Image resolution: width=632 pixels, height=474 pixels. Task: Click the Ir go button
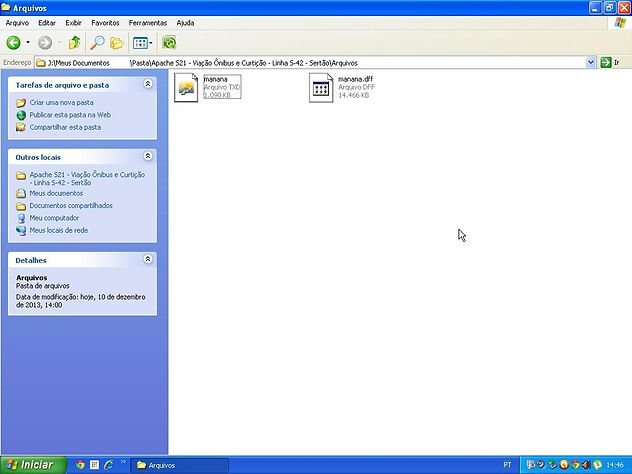click(610, 62)
